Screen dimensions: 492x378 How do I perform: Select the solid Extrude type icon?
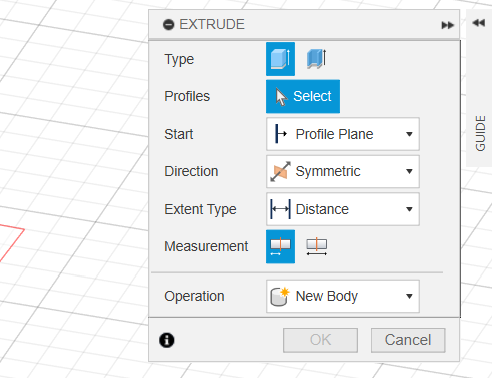280,59
